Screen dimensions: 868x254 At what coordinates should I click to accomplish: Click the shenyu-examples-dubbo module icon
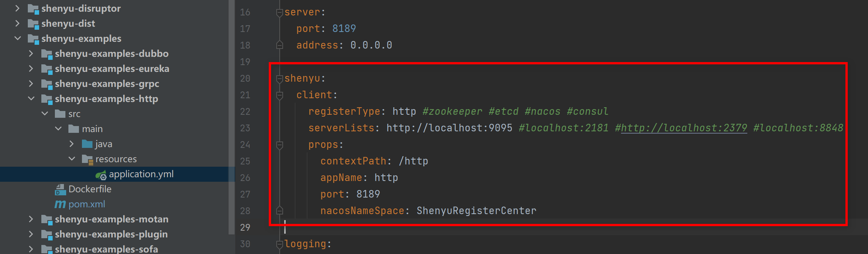point(47,54)
